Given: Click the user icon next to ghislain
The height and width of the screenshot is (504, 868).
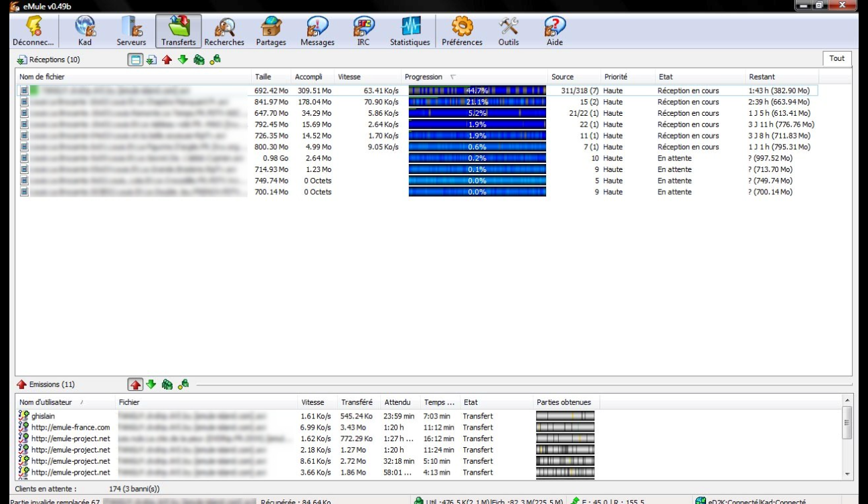Looking at the screenshot, I should [x=24, y=416].
